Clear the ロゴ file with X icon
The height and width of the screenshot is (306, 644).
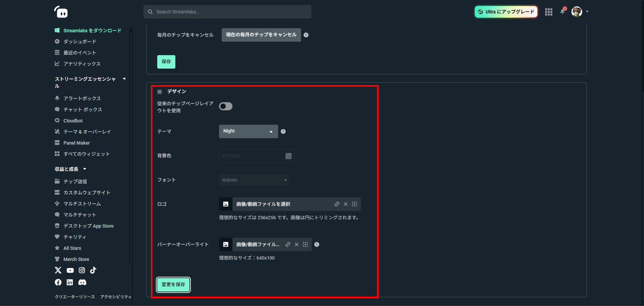click(346, 204)
